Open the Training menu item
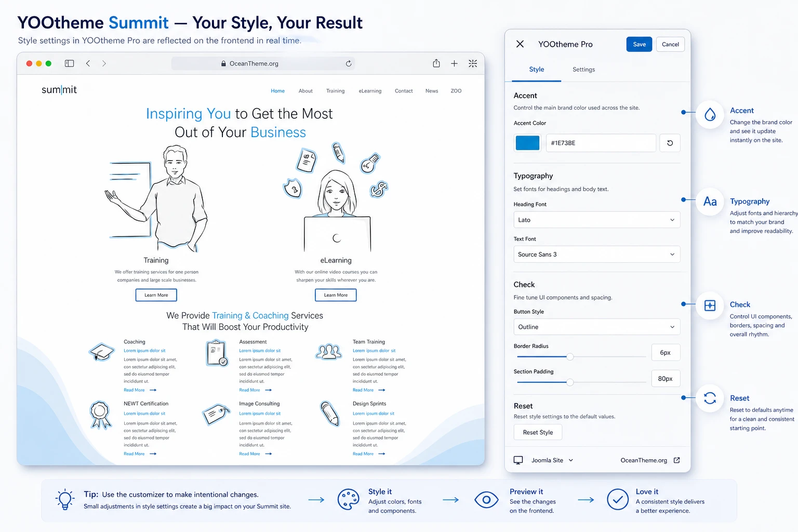The width and height of the screenshot is (798, 532). coord(336,91)
